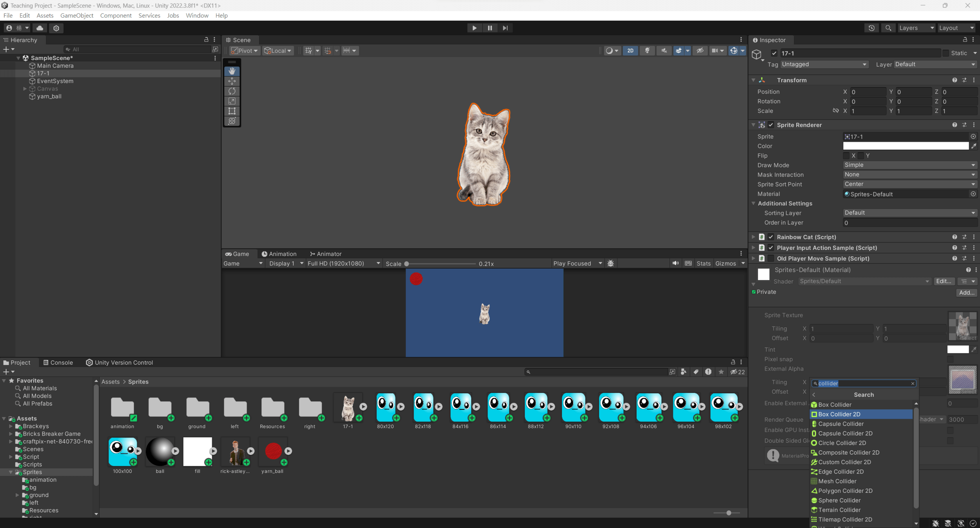Image resolution: width=980 pixels, height=528 pixels.
Task: Expand the Canvas object in Hierarchy
Action: 25,89
